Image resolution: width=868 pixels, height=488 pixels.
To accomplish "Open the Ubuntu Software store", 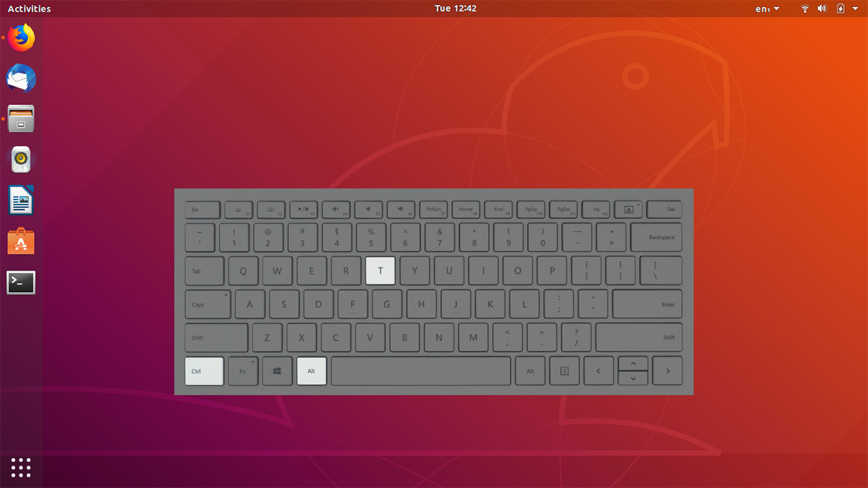I will coord(21,241).
